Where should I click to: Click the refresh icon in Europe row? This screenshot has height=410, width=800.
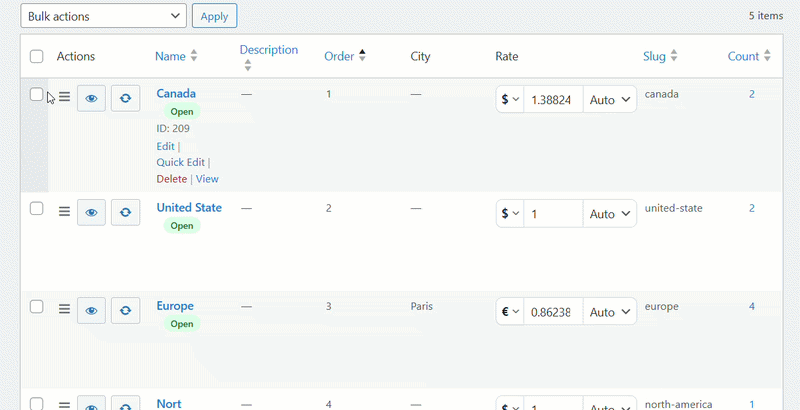click(125, 311)
